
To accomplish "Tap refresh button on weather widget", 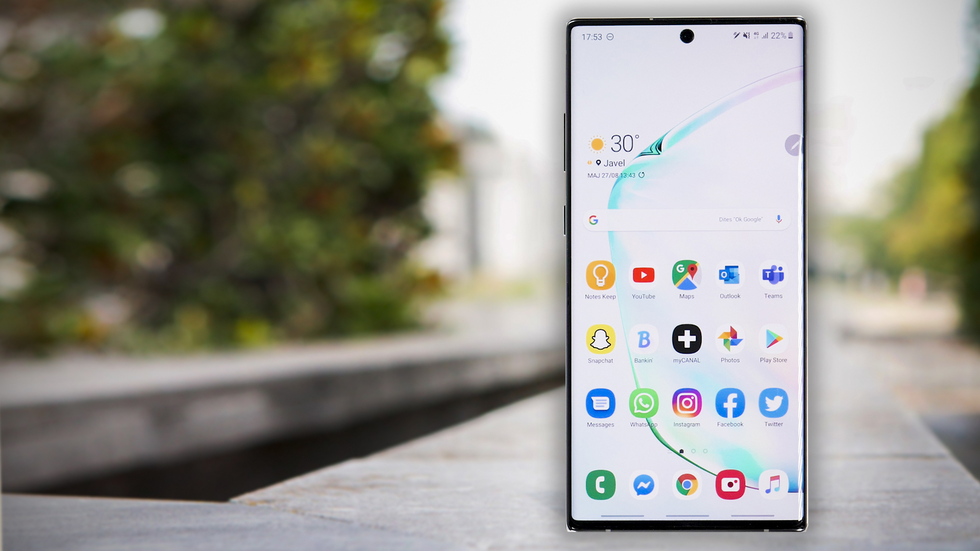I will 641,175.
